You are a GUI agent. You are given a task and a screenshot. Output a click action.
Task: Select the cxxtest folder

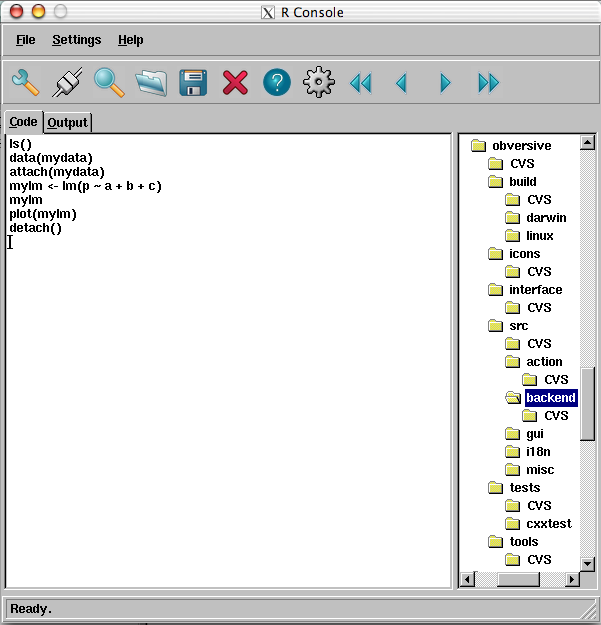coord(549,524)
